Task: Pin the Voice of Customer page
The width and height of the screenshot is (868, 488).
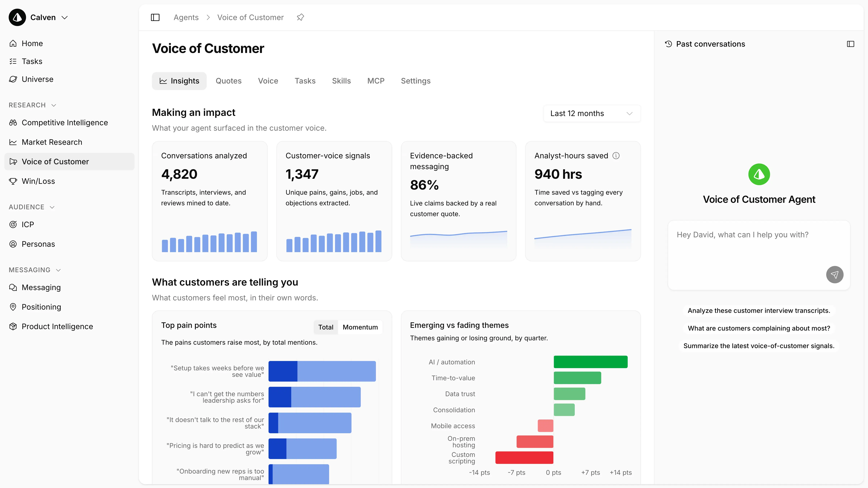Action: [300, 18]
